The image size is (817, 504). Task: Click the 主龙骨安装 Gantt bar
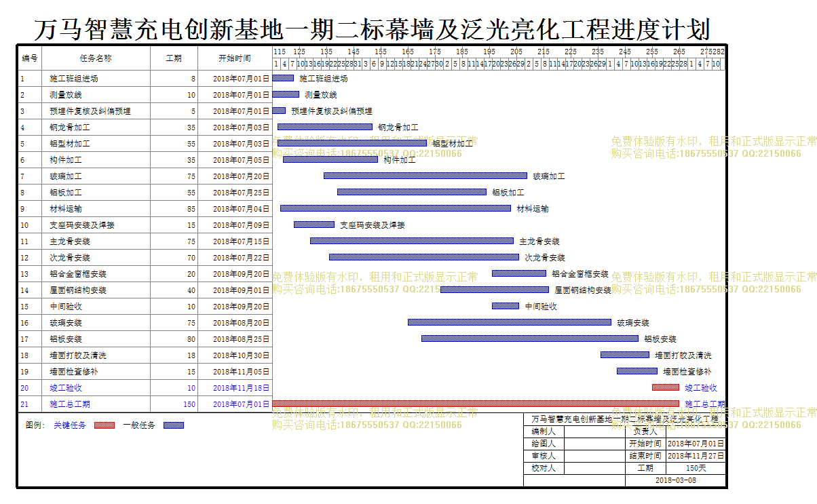[412, 241]
